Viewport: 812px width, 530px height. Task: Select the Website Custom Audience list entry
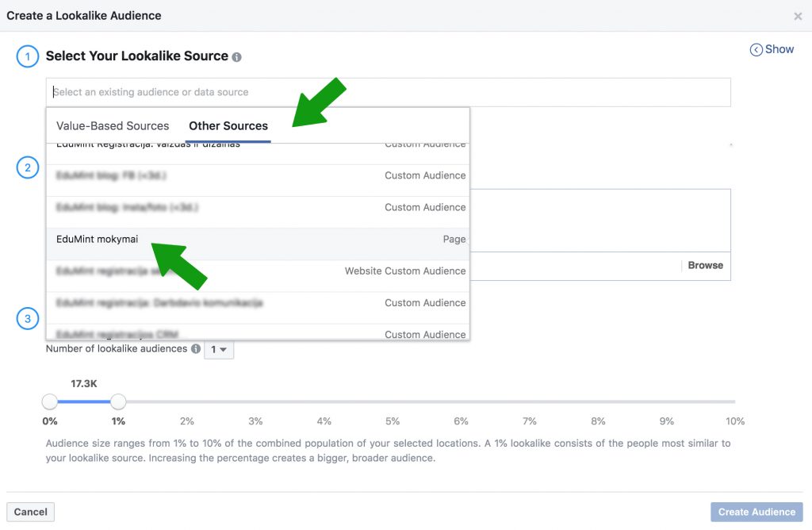click(x=258, y=271)
